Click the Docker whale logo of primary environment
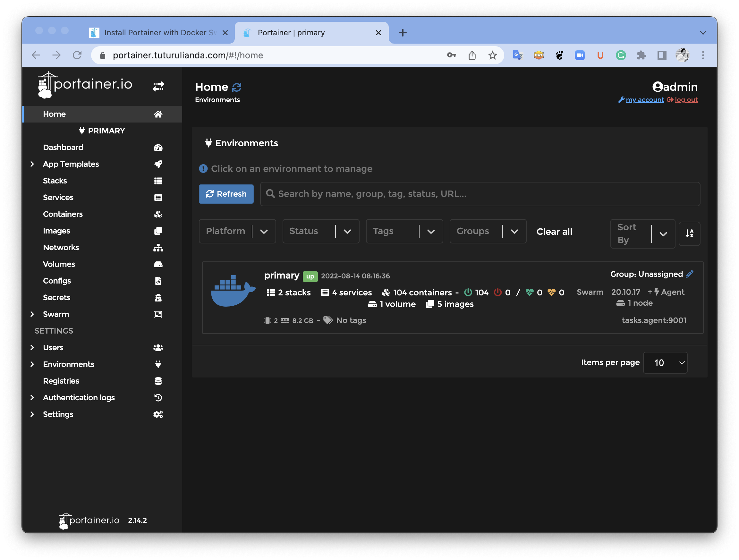 [x=234, y=291]
